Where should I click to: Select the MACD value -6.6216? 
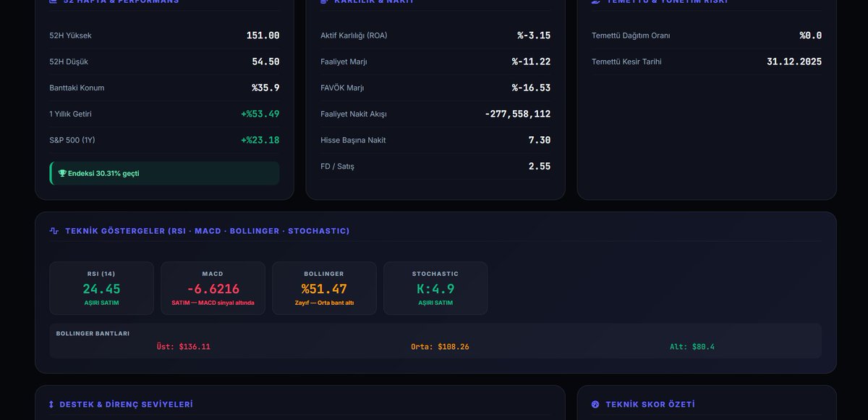[213, 289]
